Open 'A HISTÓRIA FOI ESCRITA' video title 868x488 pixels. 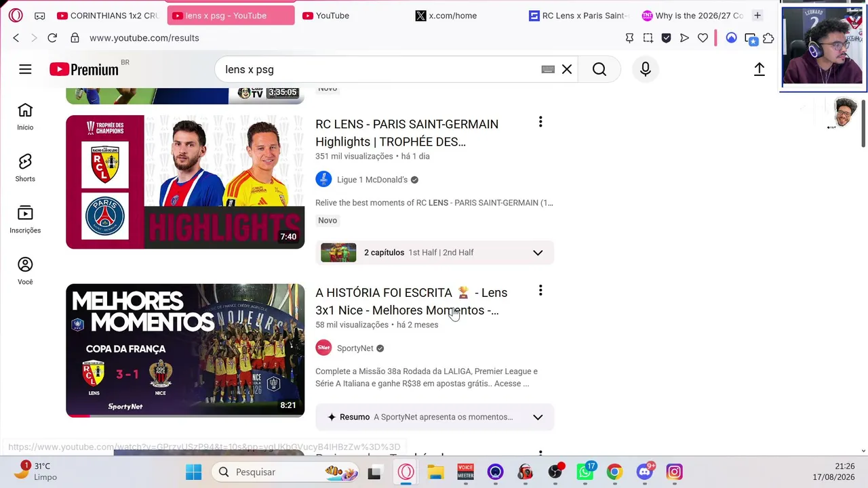pyautogui.click(x=412, y=302)
